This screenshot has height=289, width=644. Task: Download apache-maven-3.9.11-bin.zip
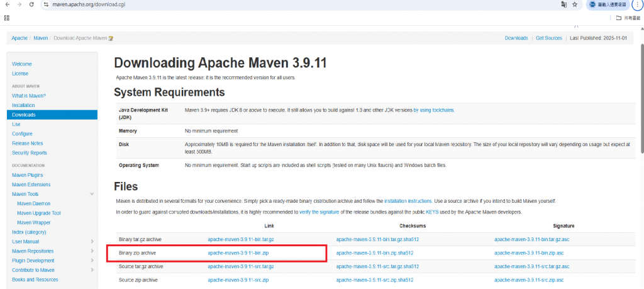[x=238, y=253]
